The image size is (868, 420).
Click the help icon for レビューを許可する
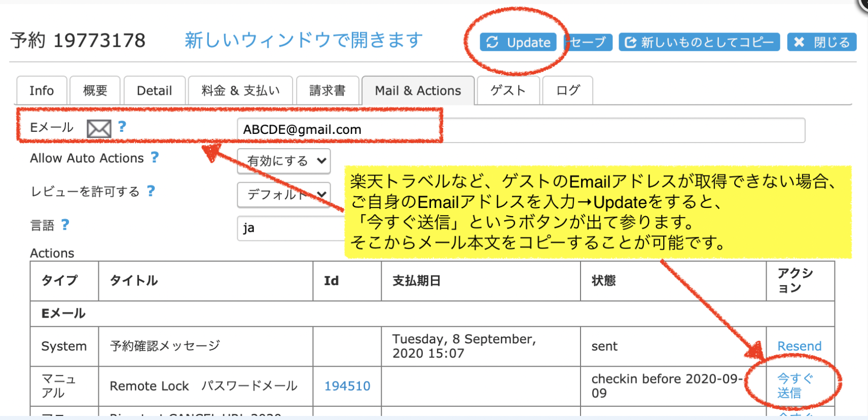tap(151, 191)
